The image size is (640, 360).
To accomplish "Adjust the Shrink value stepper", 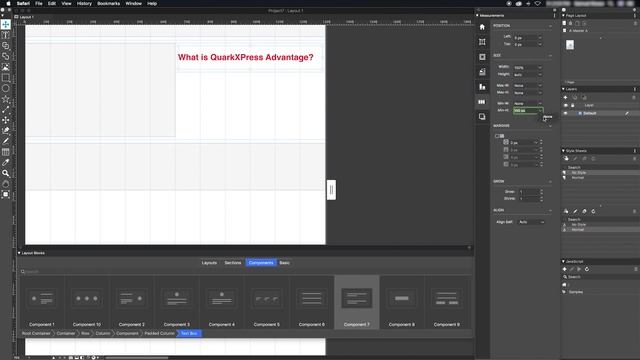I will [x=542, y=199].
